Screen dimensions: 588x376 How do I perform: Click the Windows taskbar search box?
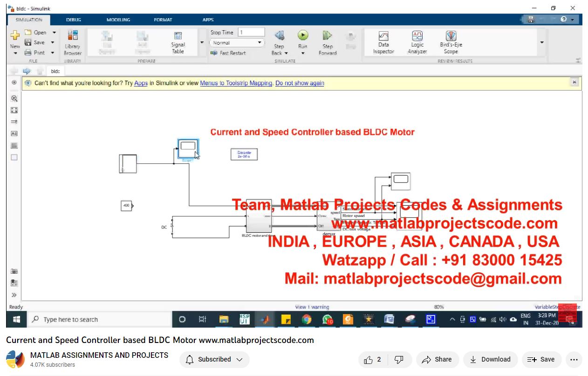click(100, 320)
